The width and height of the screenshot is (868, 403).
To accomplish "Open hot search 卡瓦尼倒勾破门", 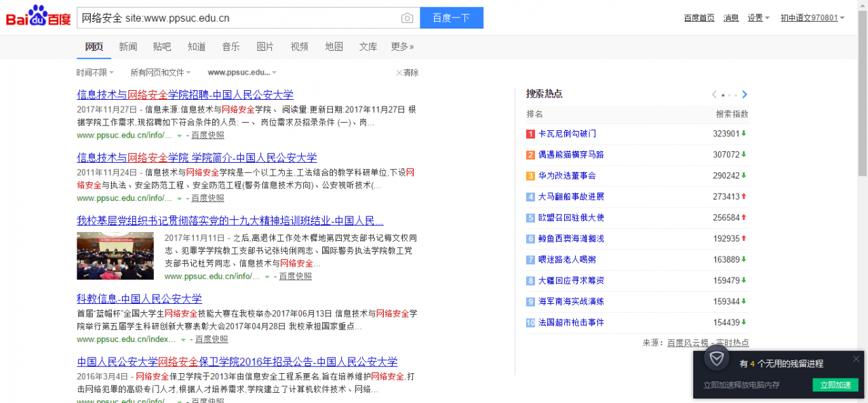I will pyautogui.click(x=567, y=134).
